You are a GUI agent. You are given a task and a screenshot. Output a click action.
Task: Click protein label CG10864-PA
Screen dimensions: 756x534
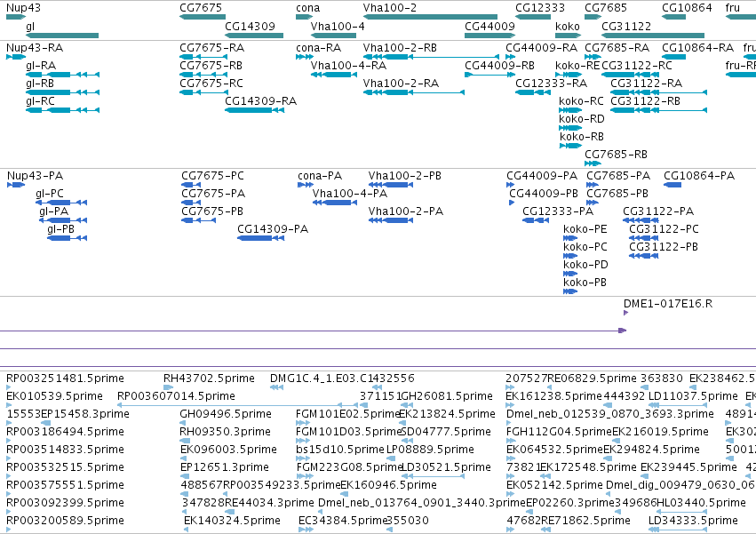[x=699, y=176]
